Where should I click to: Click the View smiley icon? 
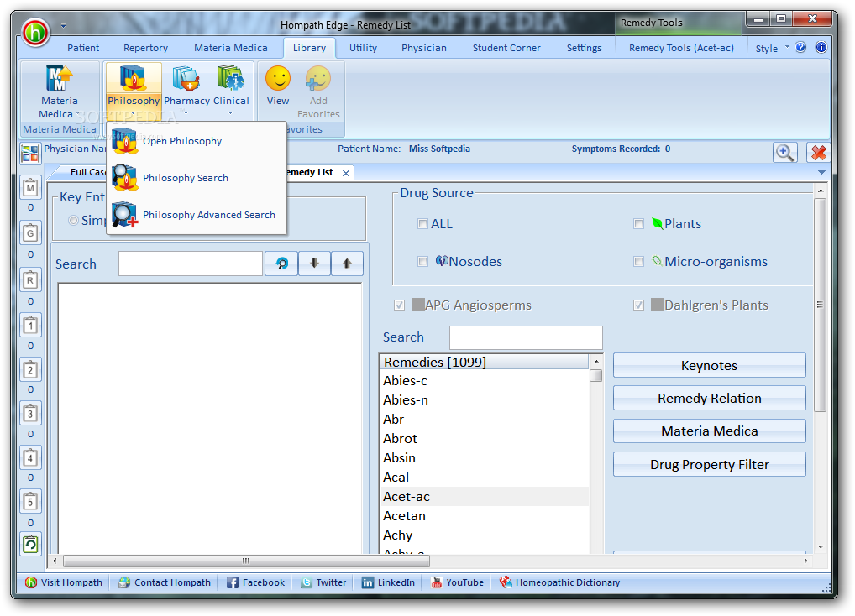pyautogui.click(x=278, y=78)
